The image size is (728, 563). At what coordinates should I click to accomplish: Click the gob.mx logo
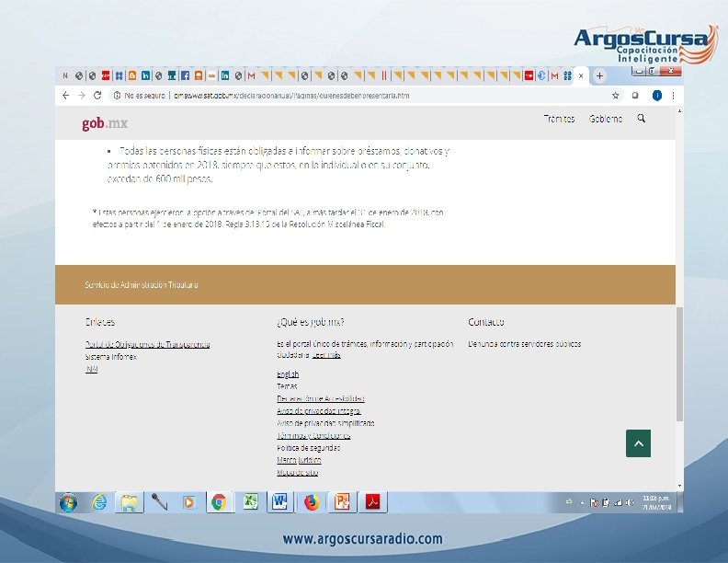coord(105,123)
